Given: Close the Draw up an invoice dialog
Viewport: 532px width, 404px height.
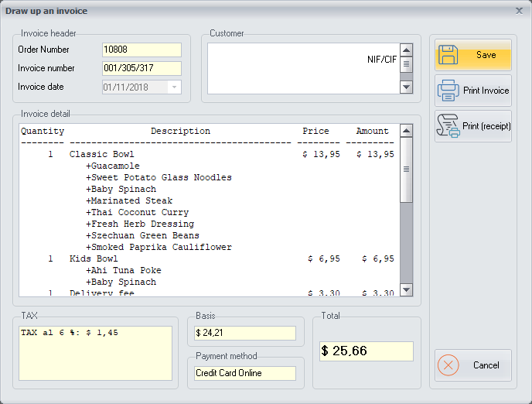Looking at the screenshot, I should click(x=520, y=11).
